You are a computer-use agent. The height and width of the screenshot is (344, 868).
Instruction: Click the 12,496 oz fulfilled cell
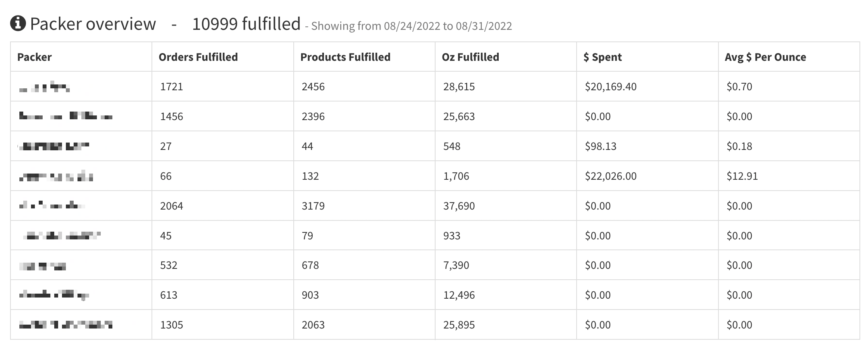pos(459,295)
